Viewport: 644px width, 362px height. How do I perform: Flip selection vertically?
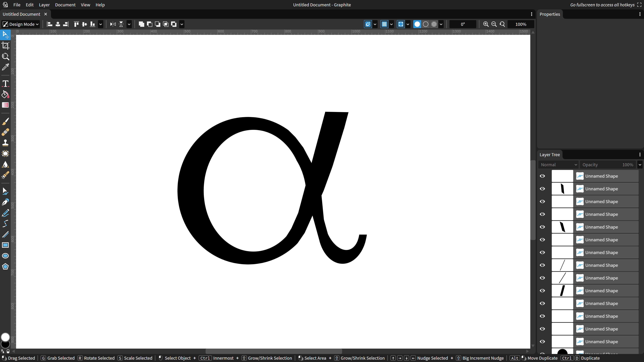(121, 24)
